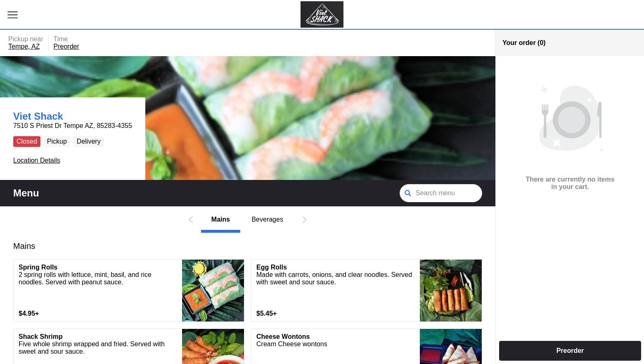The width and height of the screenshot is (644, 364).
Task: Click the search magnifier icon
Action: 407,193
